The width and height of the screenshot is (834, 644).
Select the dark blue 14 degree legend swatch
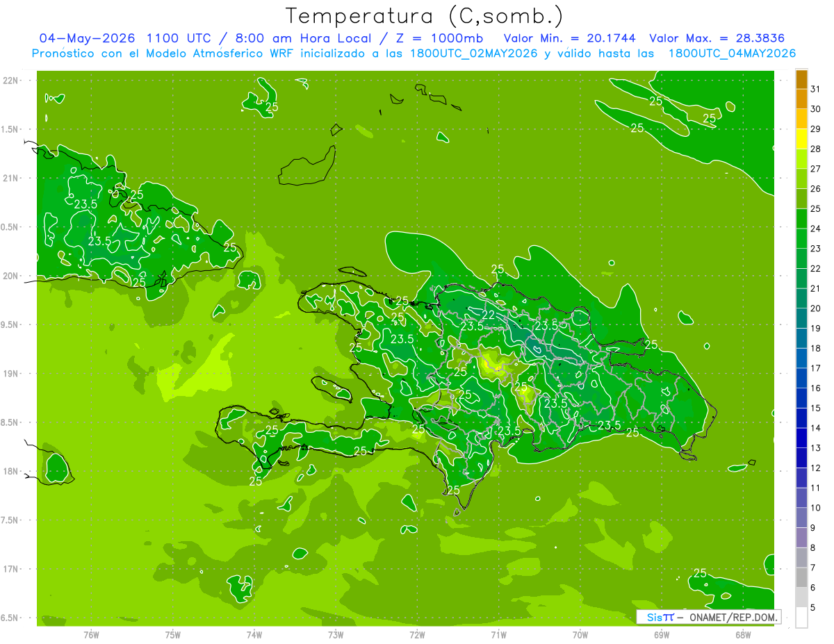tap(801, 418)
